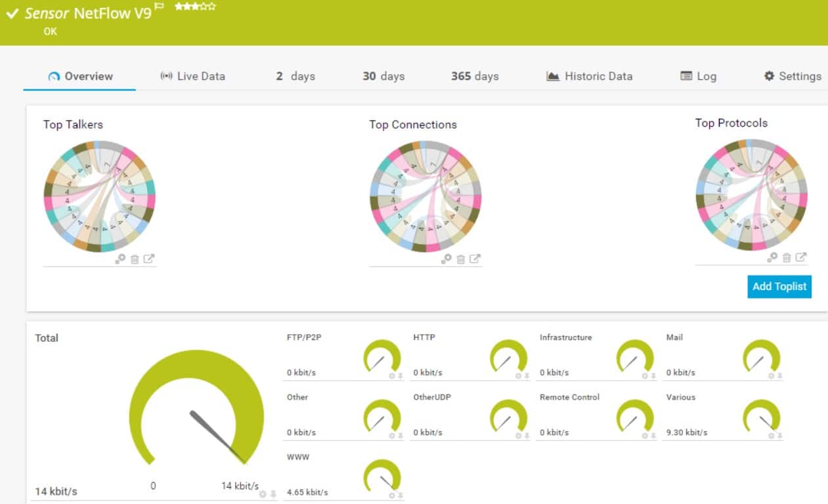Open the Settings tab
828x504 pixels.
[x=793, y=76]
